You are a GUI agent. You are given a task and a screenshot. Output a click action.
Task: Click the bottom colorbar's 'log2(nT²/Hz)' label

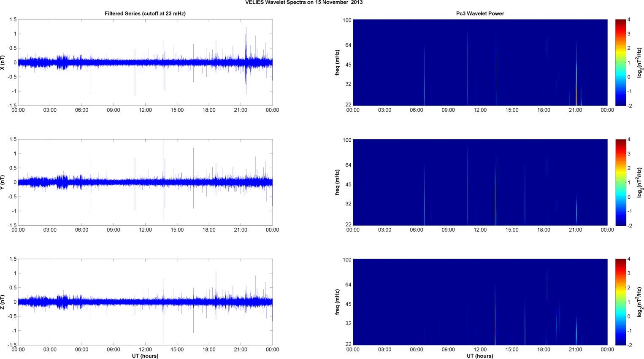point(640,302)
